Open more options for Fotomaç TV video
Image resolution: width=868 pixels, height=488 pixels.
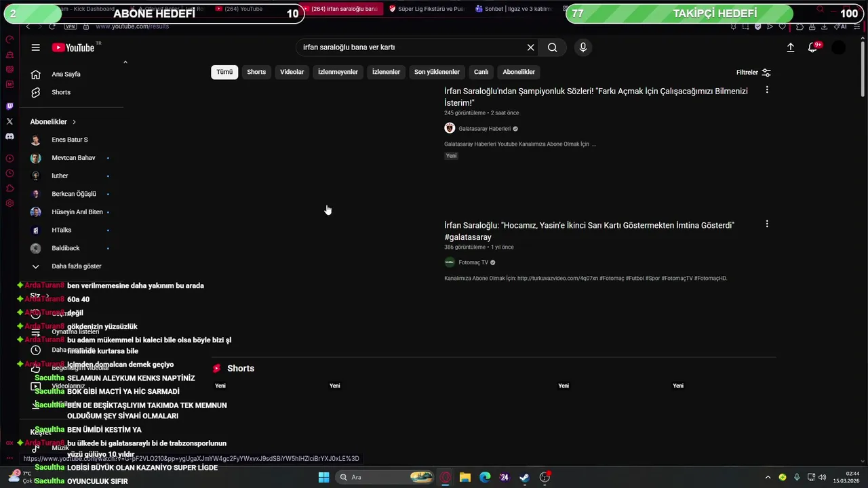point(767,224)
